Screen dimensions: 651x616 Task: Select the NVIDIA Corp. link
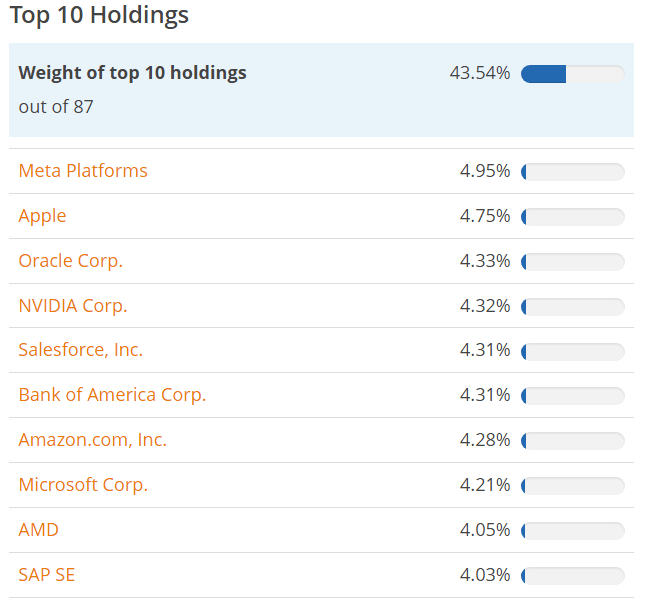pyautogui.click(x=73, y=306)
